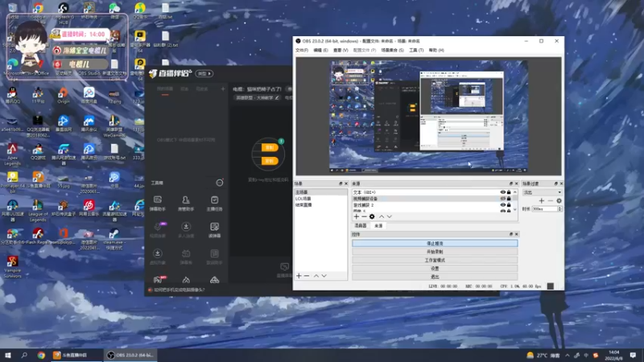The image size is (644, 362).
Task: Expand hidden system tray icons chevron
Action: coord(568,356)
